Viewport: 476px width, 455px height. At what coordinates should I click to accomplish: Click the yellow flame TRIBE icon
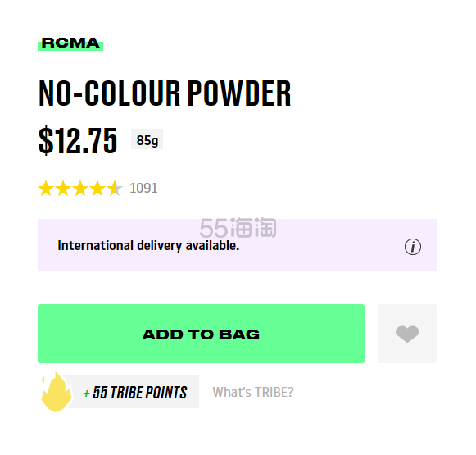tap(57, 392)
